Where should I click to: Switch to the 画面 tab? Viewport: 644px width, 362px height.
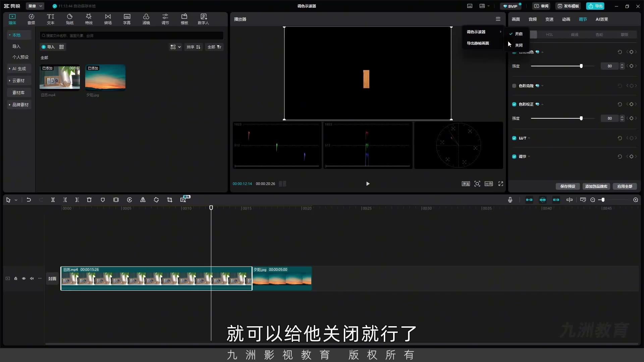pyautogui.click(x=516, y=19)
